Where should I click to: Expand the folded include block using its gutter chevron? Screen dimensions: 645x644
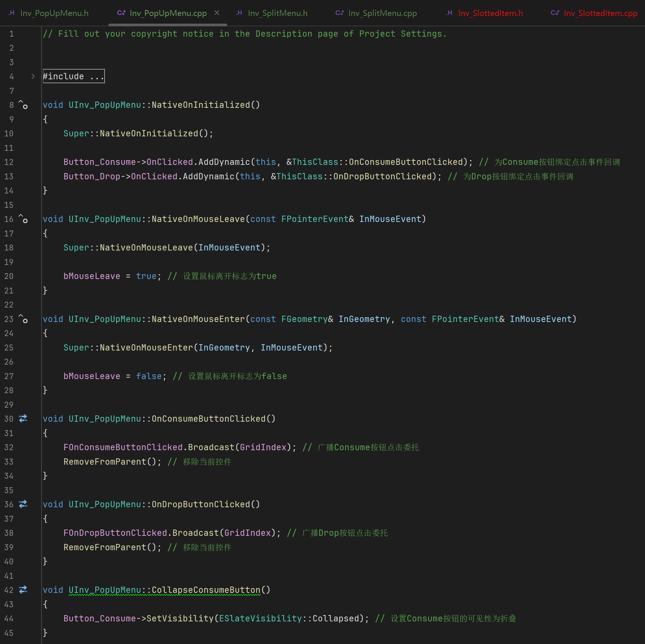33,76
